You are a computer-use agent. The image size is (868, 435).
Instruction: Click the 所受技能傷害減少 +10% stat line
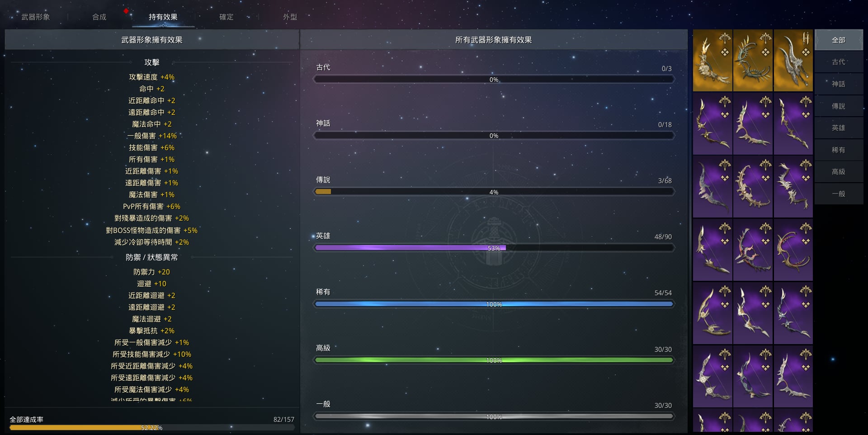pyautogui.click(x=152, y=355)
